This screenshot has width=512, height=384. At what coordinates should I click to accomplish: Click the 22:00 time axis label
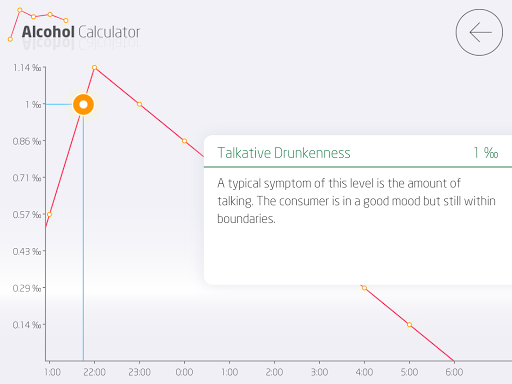click(94, 372)
